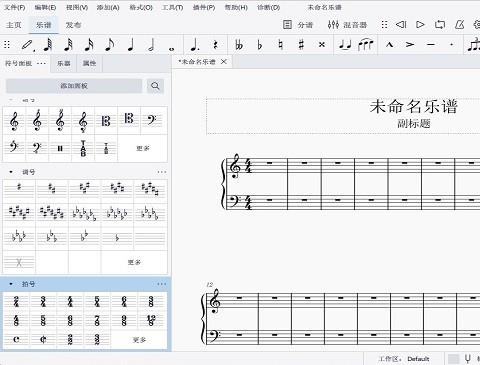Image resolution: width=480 pixels, height=365 pixels.
Task: Choose the 64th note duration
Action: [x=48, y=45]
